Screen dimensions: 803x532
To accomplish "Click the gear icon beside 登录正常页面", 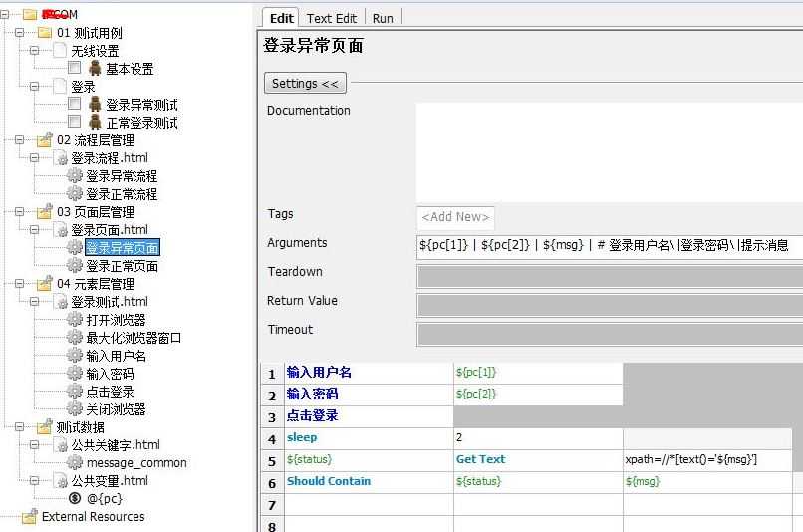I will 75,265.
